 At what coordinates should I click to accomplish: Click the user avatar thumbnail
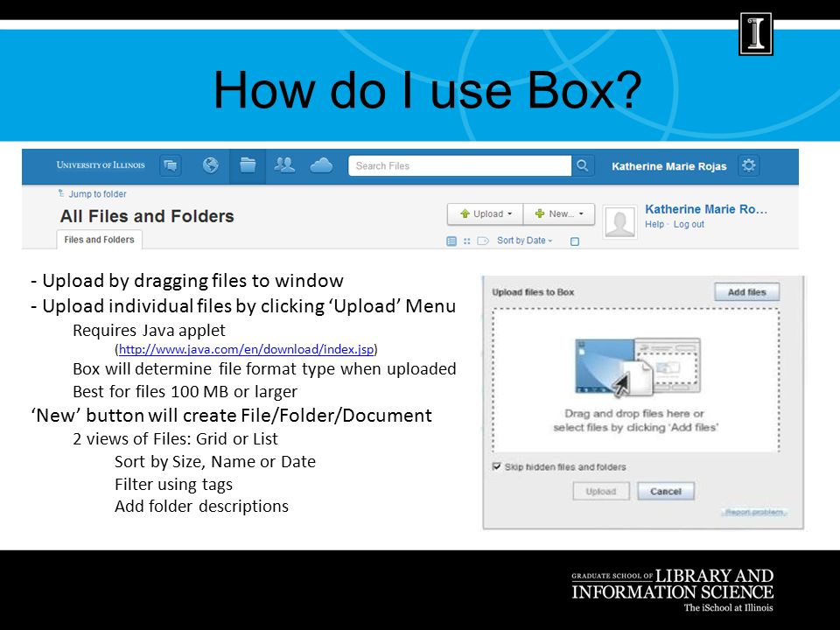(x=619, y=221)
